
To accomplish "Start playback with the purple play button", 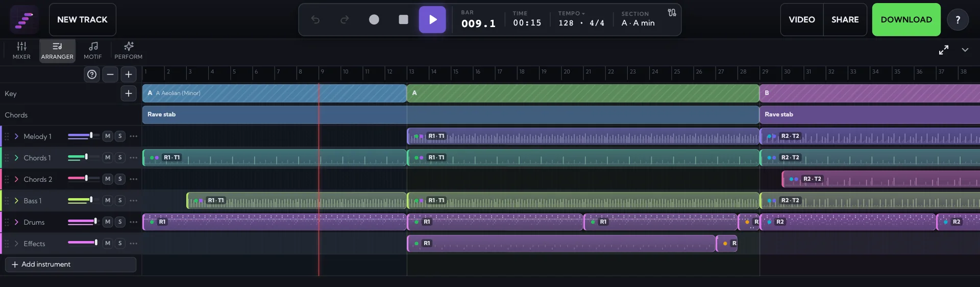I will pyautogui.click(x=432, y=19).
